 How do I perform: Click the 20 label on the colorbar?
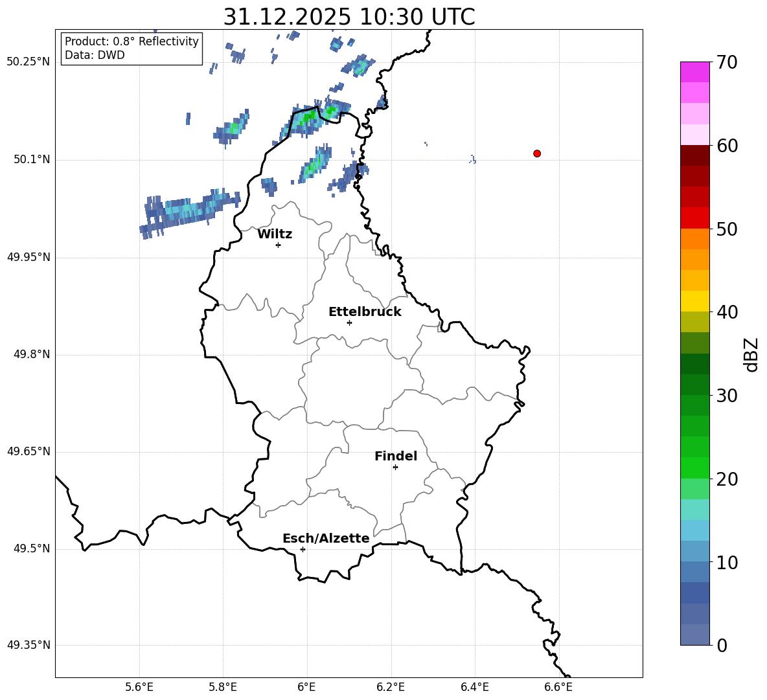pyautogui.click(x=727, y=479)
